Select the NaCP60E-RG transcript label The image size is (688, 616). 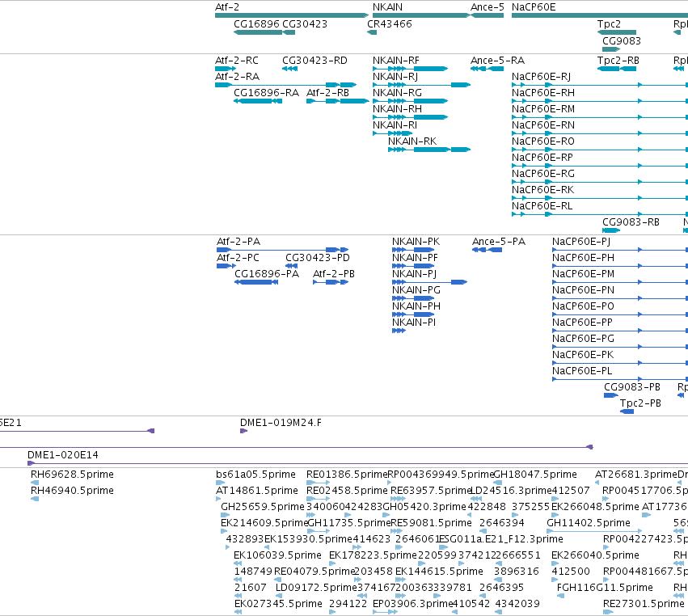tap(543, 174)
